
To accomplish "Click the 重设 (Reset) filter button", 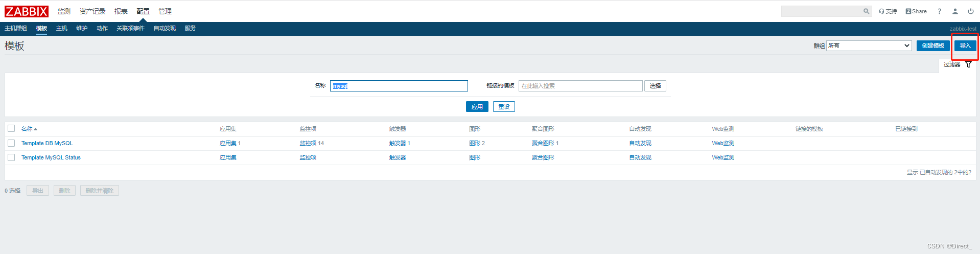I will pos(504,106).
